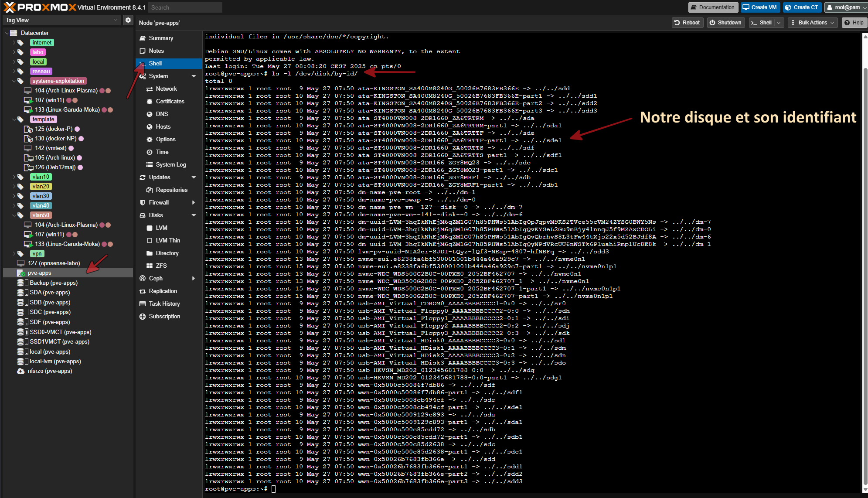The width and height of the screenshot is (868, 498).
Task: Select the nfsrzo storage icon
Action: (20, 371)
